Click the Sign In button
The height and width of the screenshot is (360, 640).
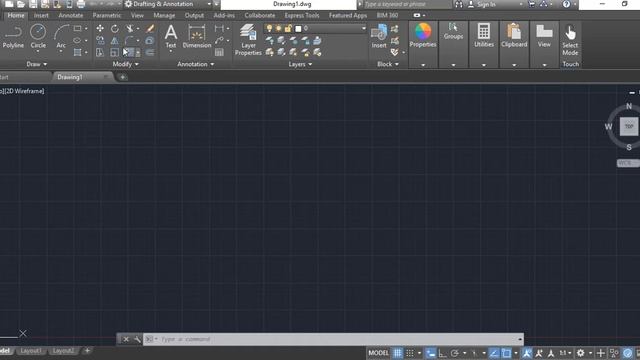(482, 4)
